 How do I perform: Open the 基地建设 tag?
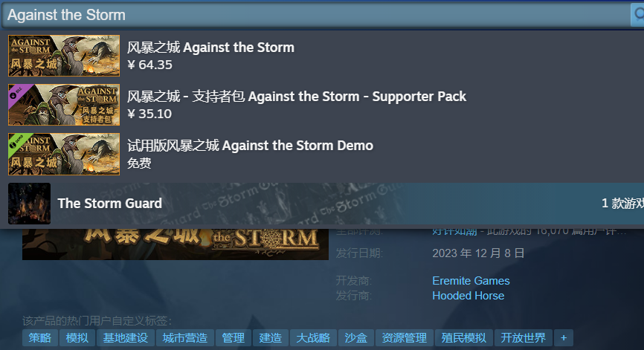[125, 337]
